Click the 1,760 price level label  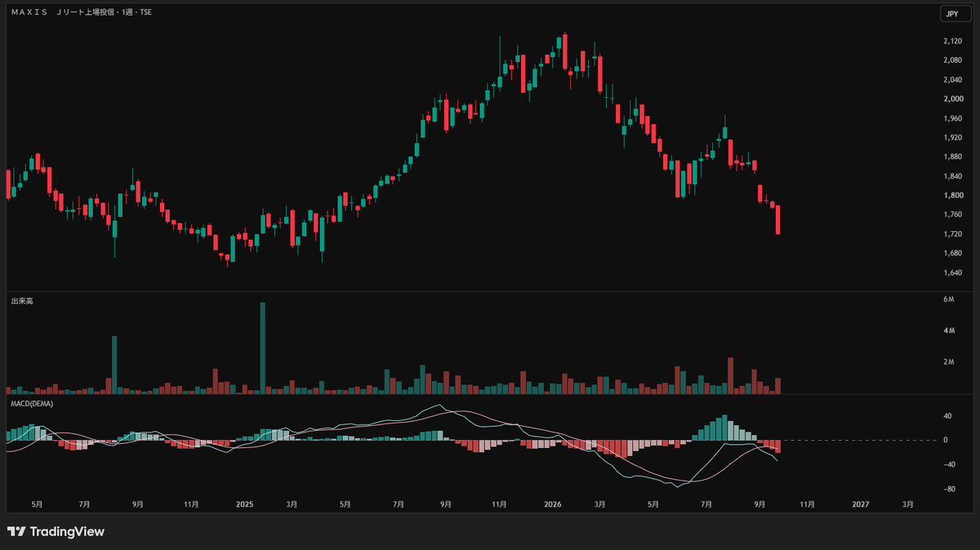coord(951,215)
